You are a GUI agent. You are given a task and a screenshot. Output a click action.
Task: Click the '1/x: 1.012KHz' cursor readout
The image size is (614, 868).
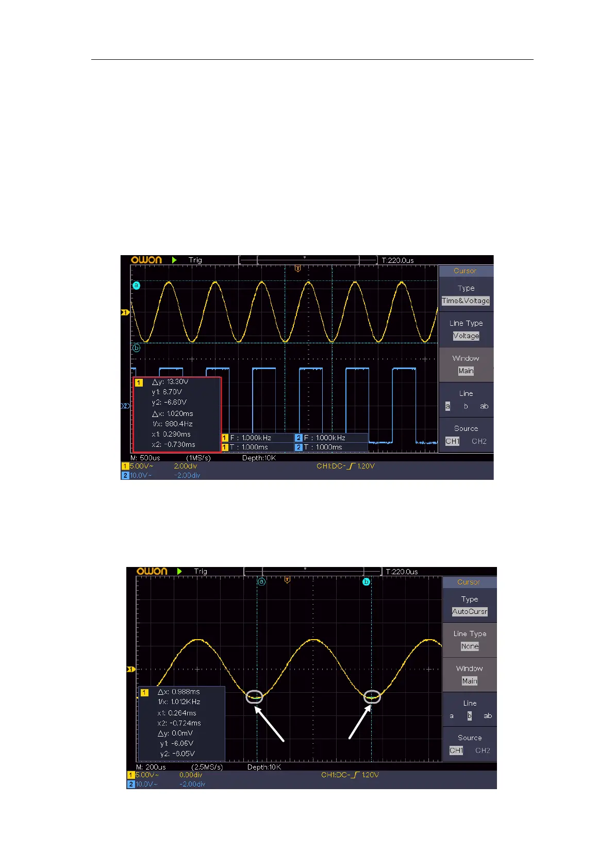pyautogui.click(x=179, y=702)
